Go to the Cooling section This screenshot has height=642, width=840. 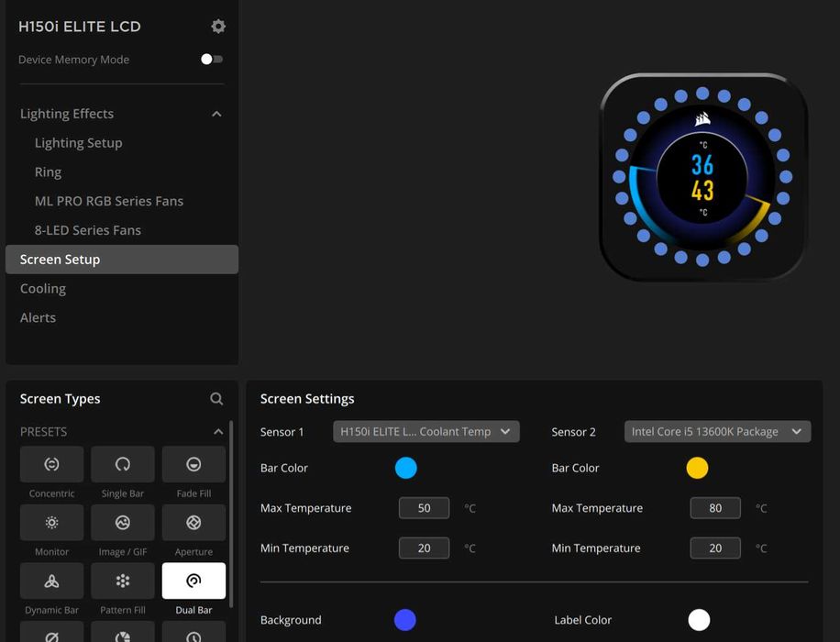[43, 288]
